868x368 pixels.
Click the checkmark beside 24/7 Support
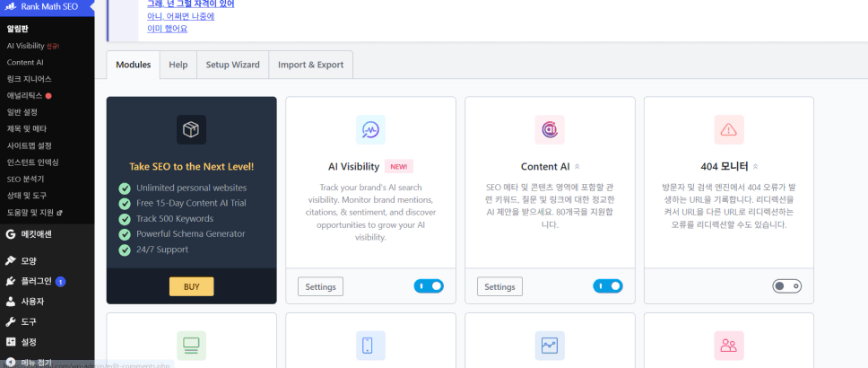[125, 250]
